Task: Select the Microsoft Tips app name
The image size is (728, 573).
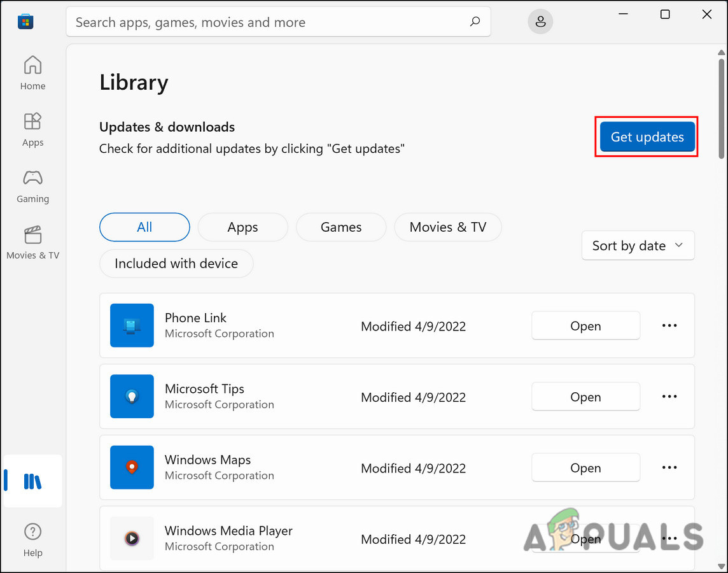Action: [x=204, y=388]
